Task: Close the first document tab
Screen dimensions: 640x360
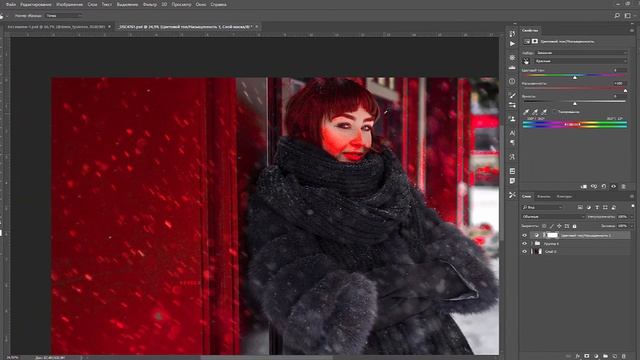Action: point(109,27)
